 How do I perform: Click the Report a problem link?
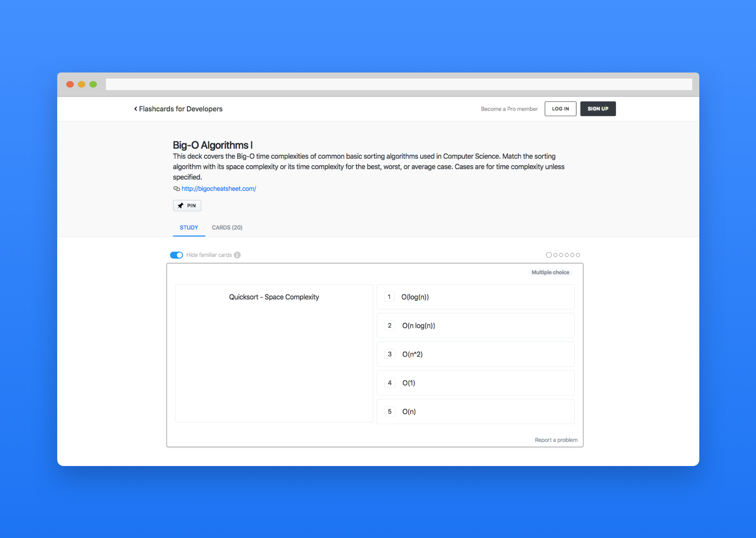(x=556, y=439)
